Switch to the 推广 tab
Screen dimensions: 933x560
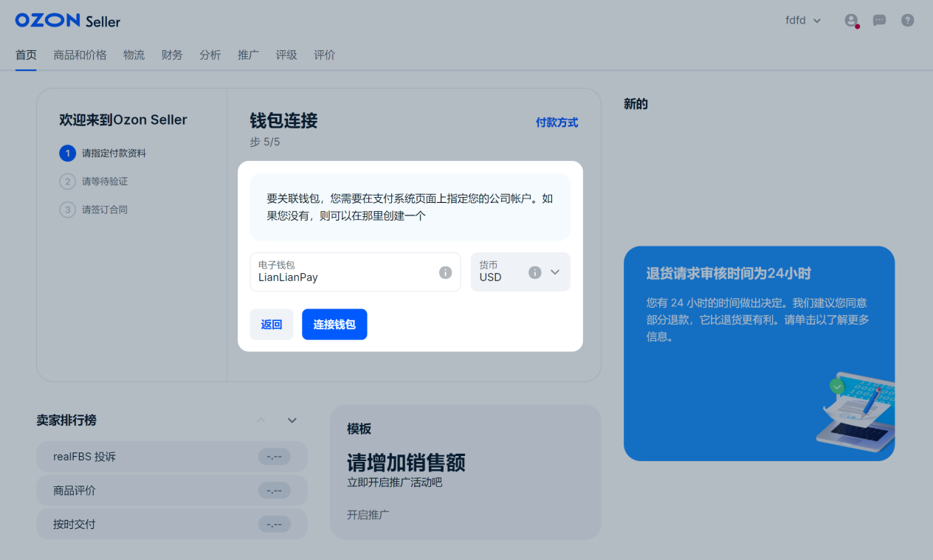pyautogui.click(x=248, y=55)
